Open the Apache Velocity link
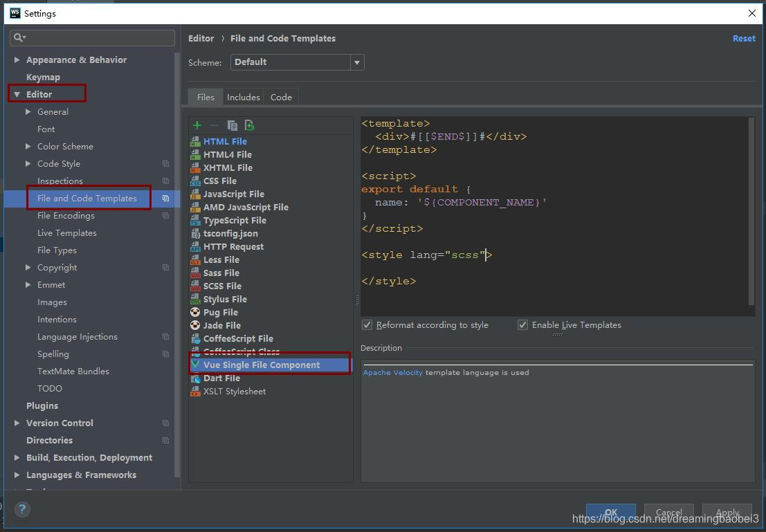Viewport: 766px width, 532px height. (393, 373)
